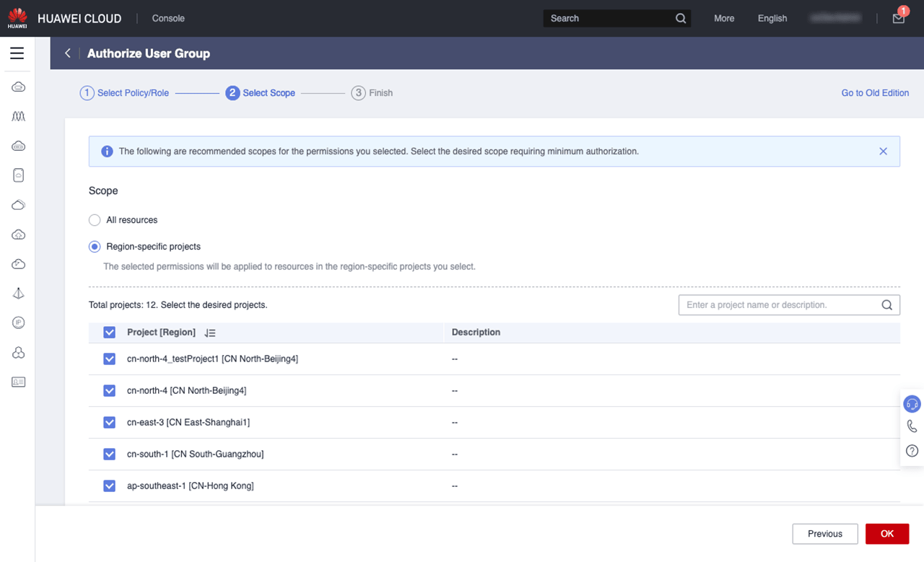Click the phone contact icon
The image size is (924, 562).
click(x=912, y=427)
